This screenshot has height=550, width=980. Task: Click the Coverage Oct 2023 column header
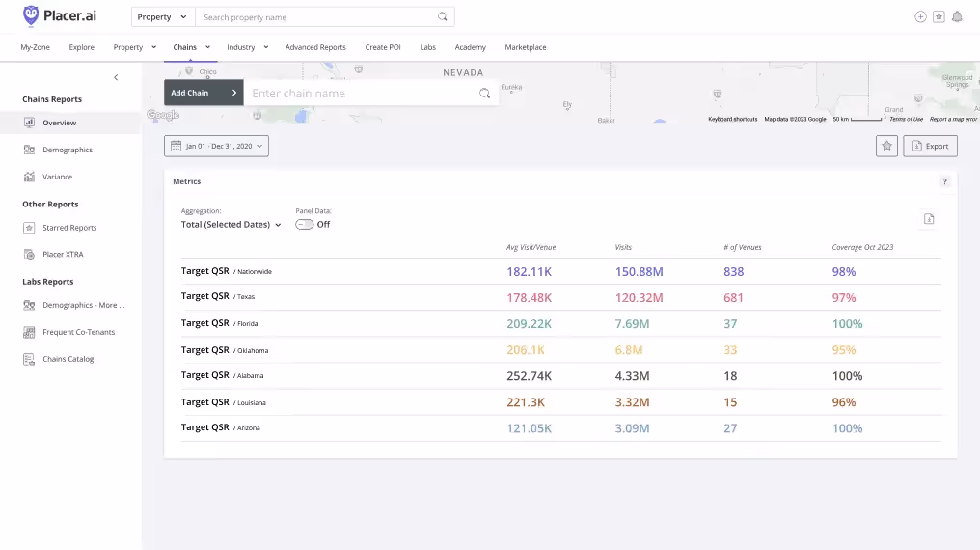pos(862,247)
